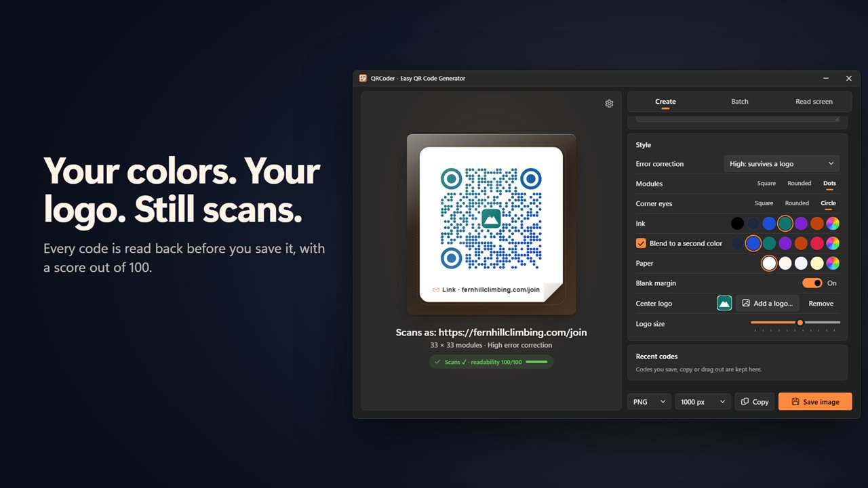
Task: Switch to the Create tab
Action: pyautogui.click(x=665, y=102)
